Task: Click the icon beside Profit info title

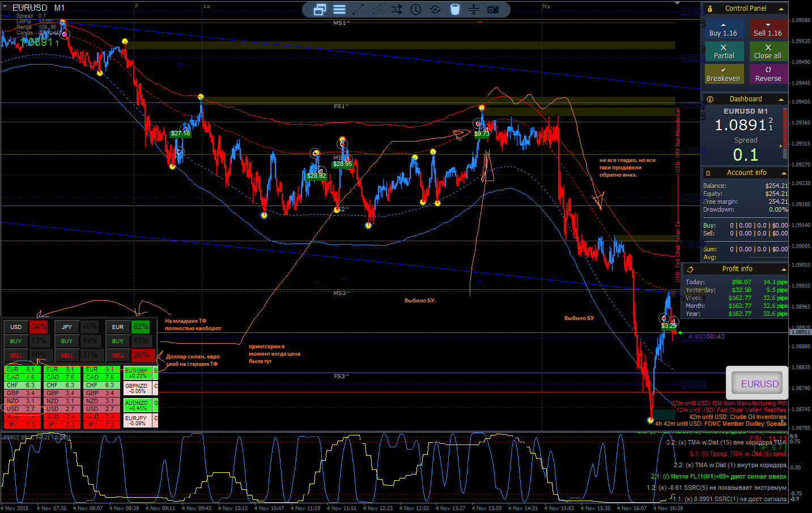Action: pos(690,269)
